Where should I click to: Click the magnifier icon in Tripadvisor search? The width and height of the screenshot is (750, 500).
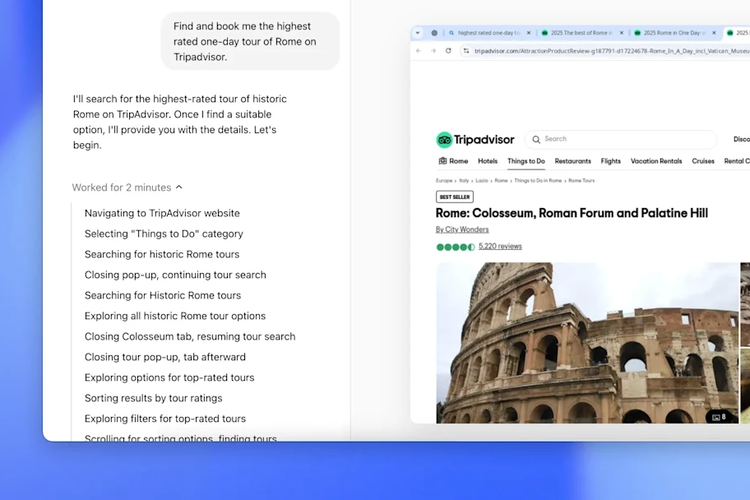pyautogui.click(x=536, y=139)
